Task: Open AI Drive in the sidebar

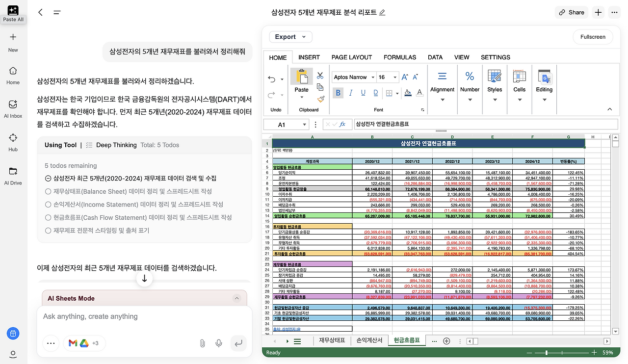Action: click(x=13, y=171)
